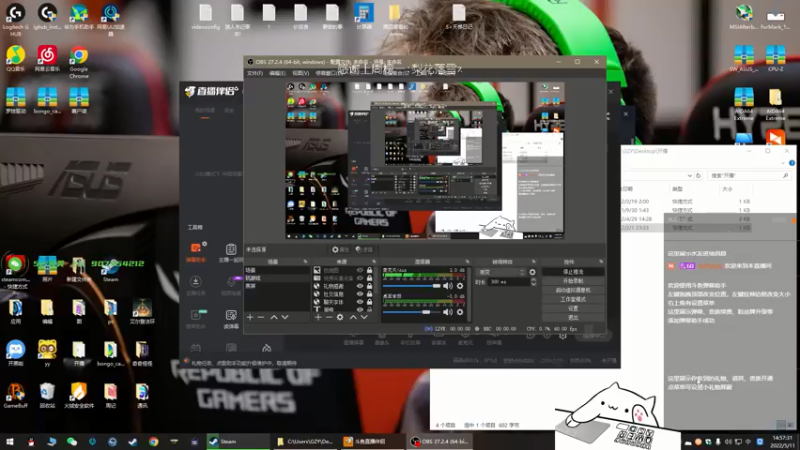
Task: Open 火绒安全软件 desktop shortcut
Action: (79, 395)
